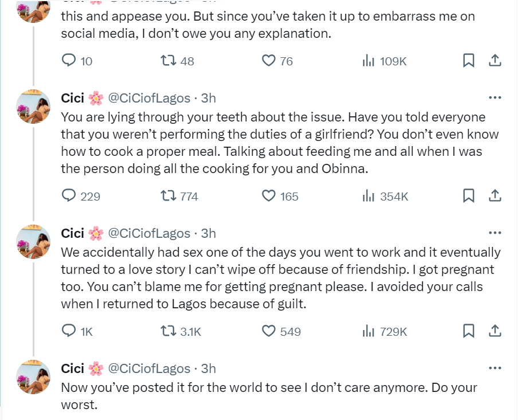
Task: Retweet the post with 774 retweets
Action: [x=167, y=196]
